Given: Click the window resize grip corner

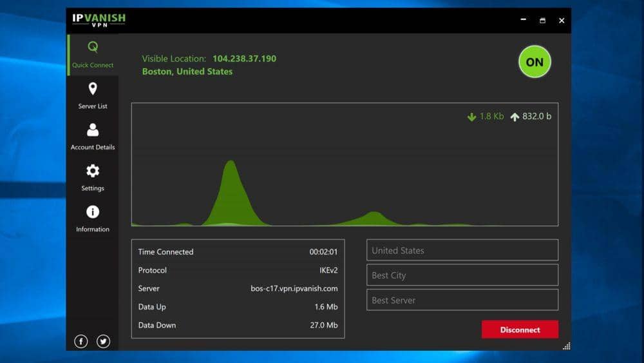Looking at the screenshot, I should pos(566,346).
